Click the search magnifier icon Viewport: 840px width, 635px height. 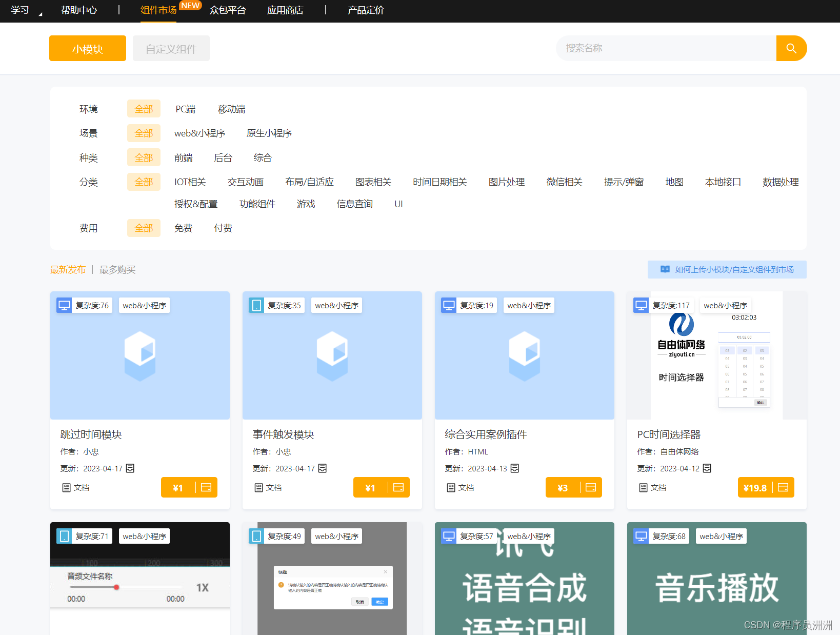791,48
